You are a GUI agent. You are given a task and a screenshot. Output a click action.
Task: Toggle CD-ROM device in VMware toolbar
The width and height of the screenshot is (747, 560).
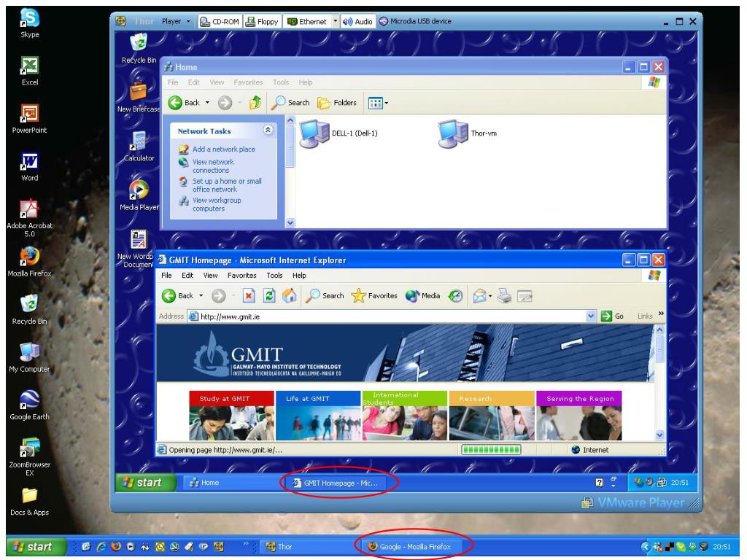pos(219,21)
